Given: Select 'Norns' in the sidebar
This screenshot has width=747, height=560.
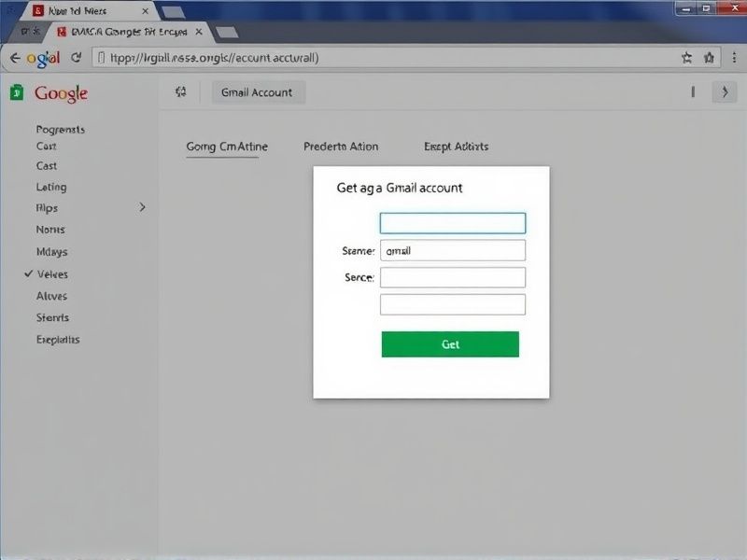Looking at the screenshot, I should point(50,230).
